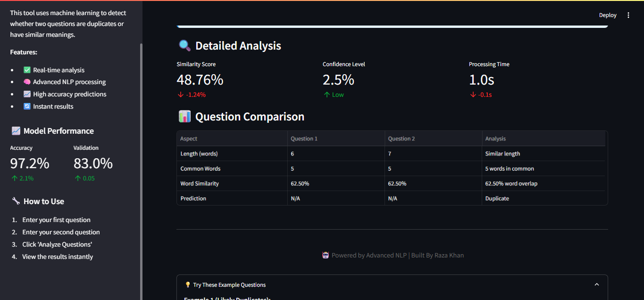Click the 48.76% Similarity Score value
This screenshot has width=644, height=300.
(x=200, y=80)
